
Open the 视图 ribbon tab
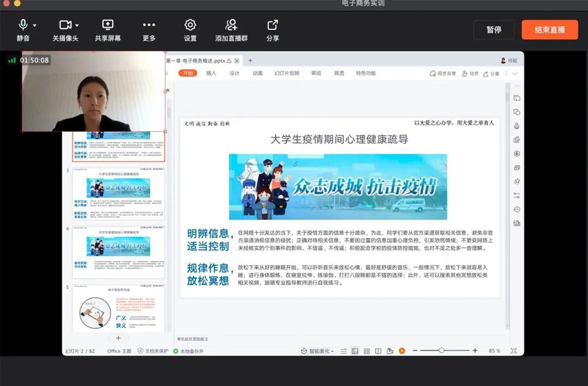(x=339, y=73)
